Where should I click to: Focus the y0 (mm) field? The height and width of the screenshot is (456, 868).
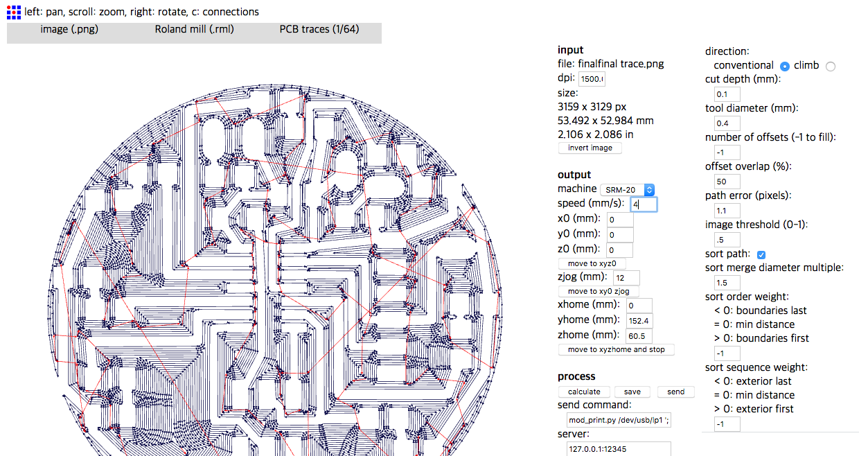click(620, 235)
